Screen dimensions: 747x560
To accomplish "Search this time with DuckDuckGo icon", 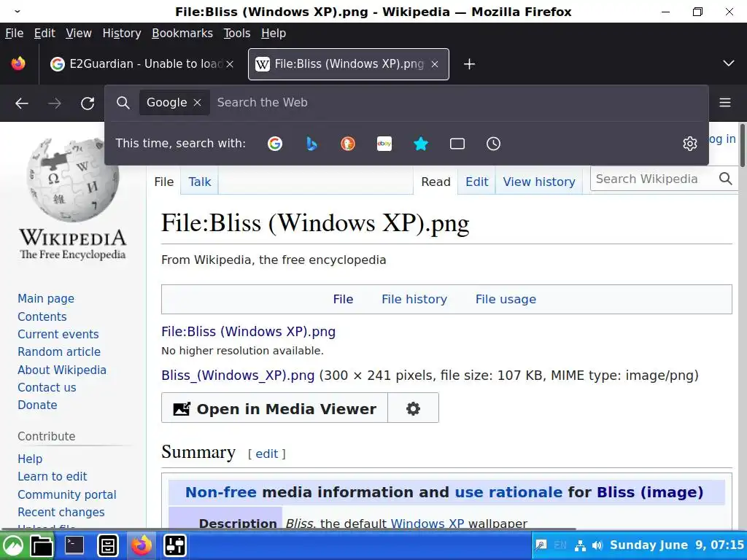I will (348, 144).
